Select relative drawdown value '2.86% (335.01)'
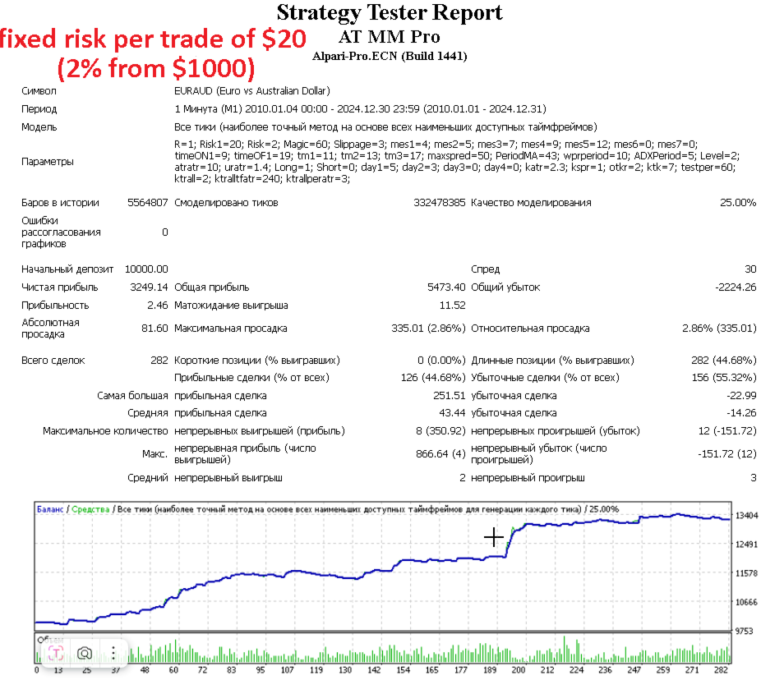The image size is (784, 694). tap(719, 329)
